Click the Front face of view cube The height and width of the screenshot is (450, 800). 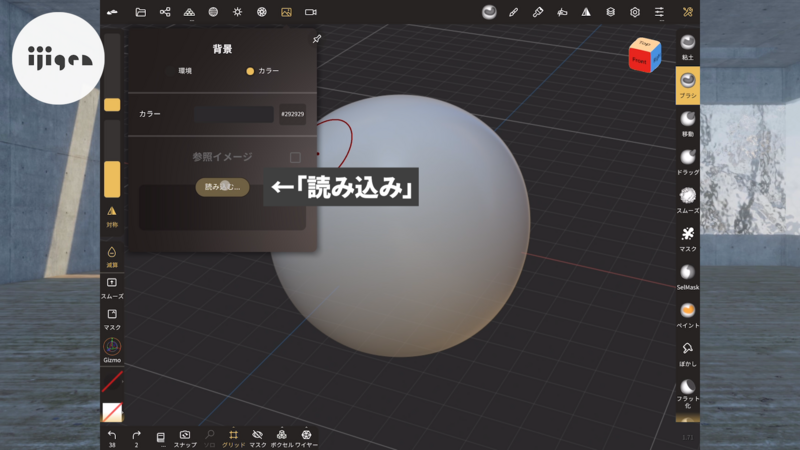pyautogui.click(x=639, y=61)
